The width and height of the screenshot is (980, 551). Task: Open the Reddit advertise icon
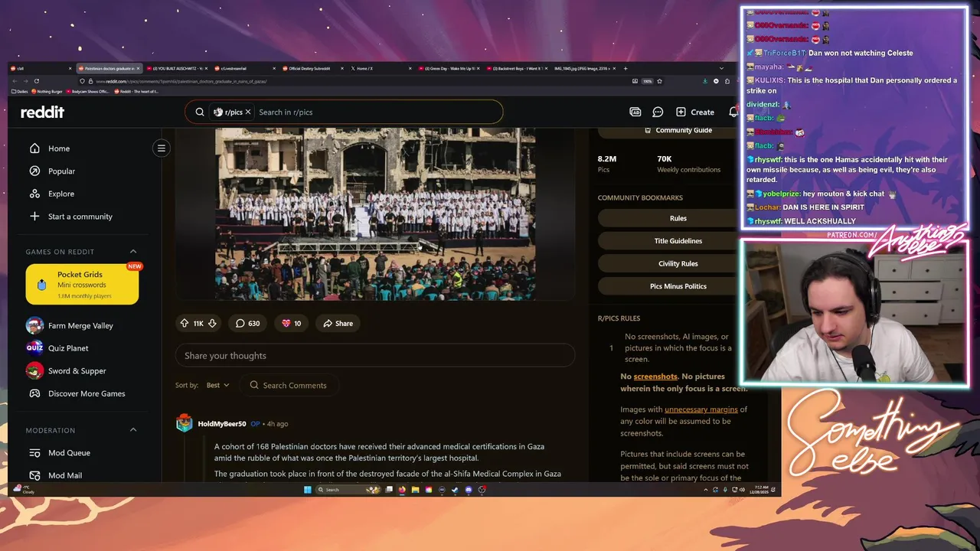pos(635,112)
